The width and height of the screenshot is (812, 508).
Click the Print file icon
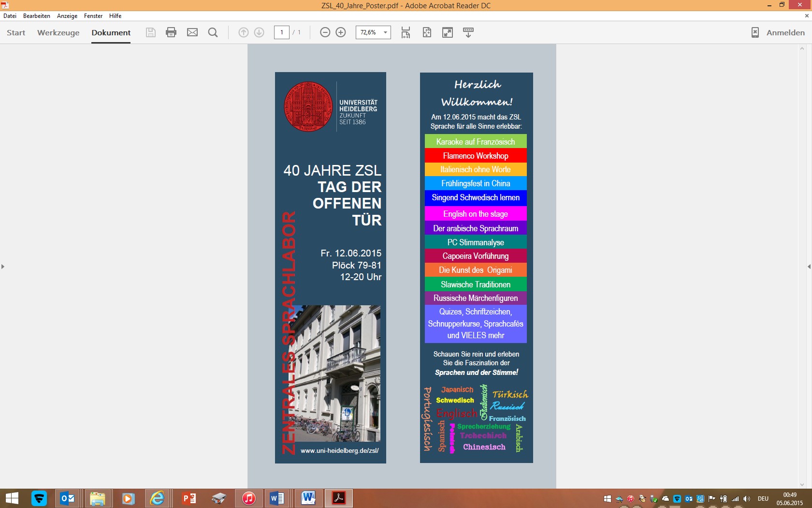pos(171,32)
